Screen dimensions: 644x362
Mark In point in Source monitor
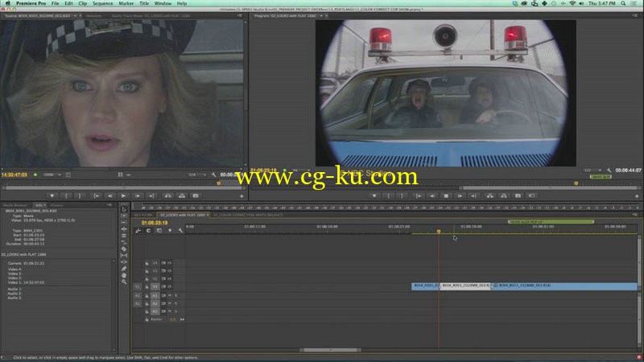coord(66,196)
